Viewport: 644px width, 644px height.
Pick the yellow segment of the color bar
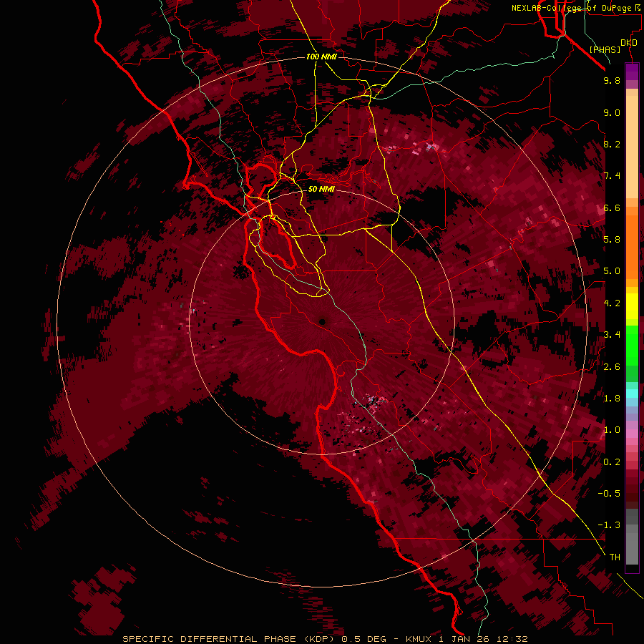tap(632, 306)
